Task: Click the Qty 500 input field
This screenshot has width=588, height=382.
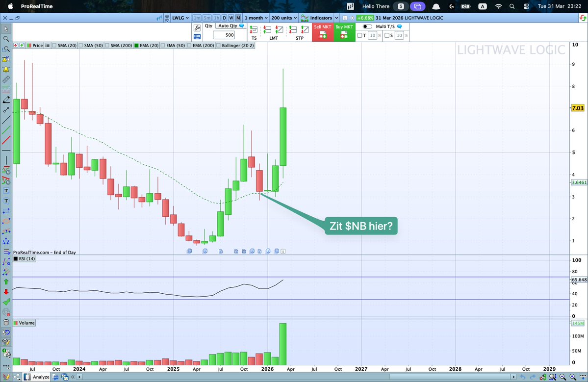Action: click(x=224, y=35)
